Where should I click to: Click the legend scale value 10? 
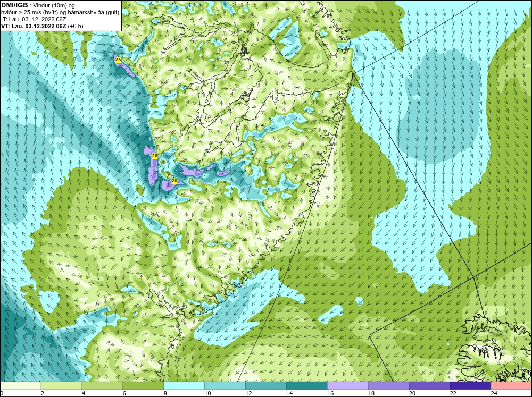(x=207, y=393)
